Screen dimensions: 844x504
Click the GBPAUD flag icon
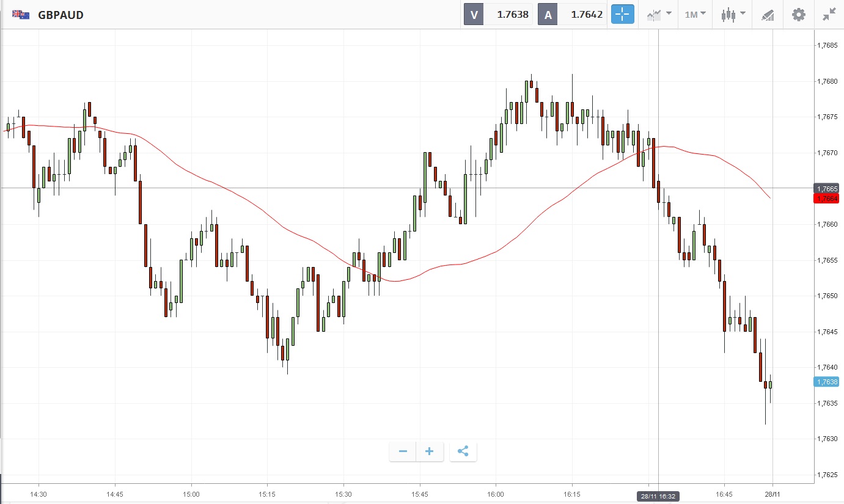(x=21, y=15)
